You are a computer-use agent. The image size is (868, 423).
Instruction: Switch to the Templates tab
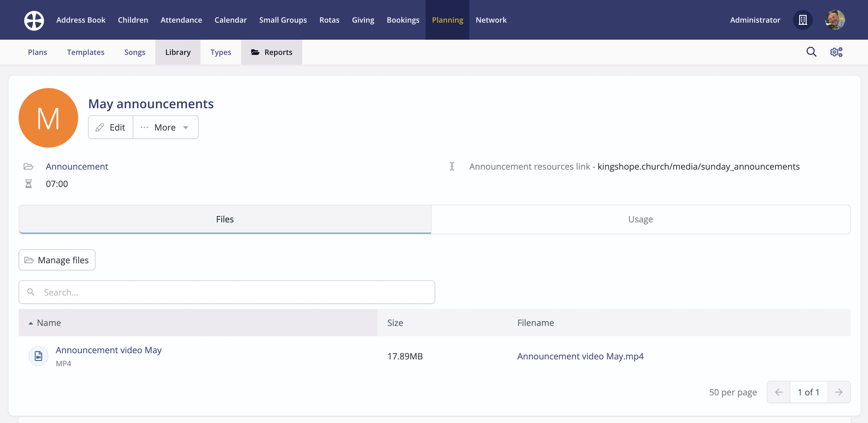click(x=86, y=52)
